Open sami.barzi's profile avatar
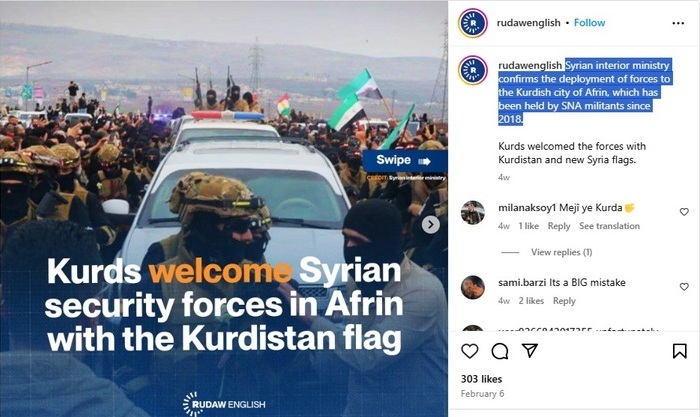The width and height of the screenshot is (700, 417). (x=473, y=288)
